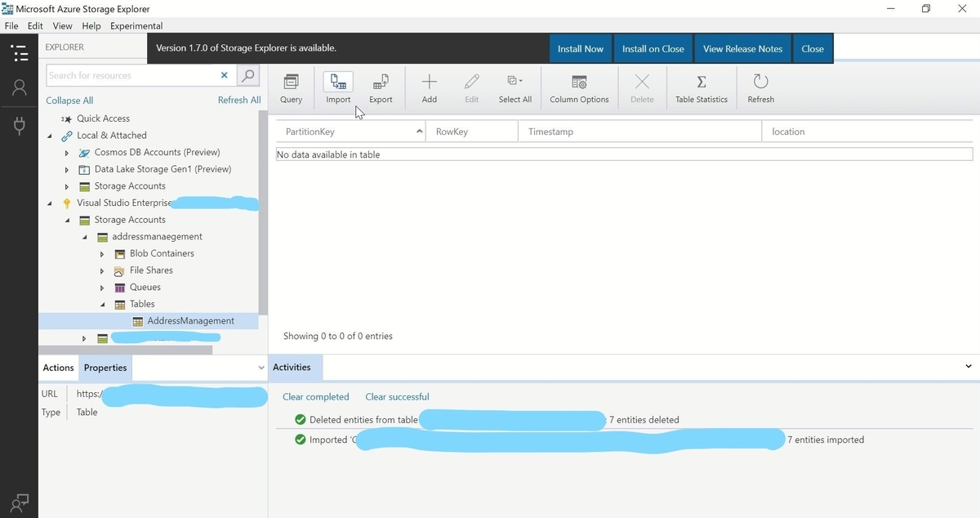This screenshot has height=518, width=980.
Task: Switch to the Properties tab
Action: tap(105, 368)
